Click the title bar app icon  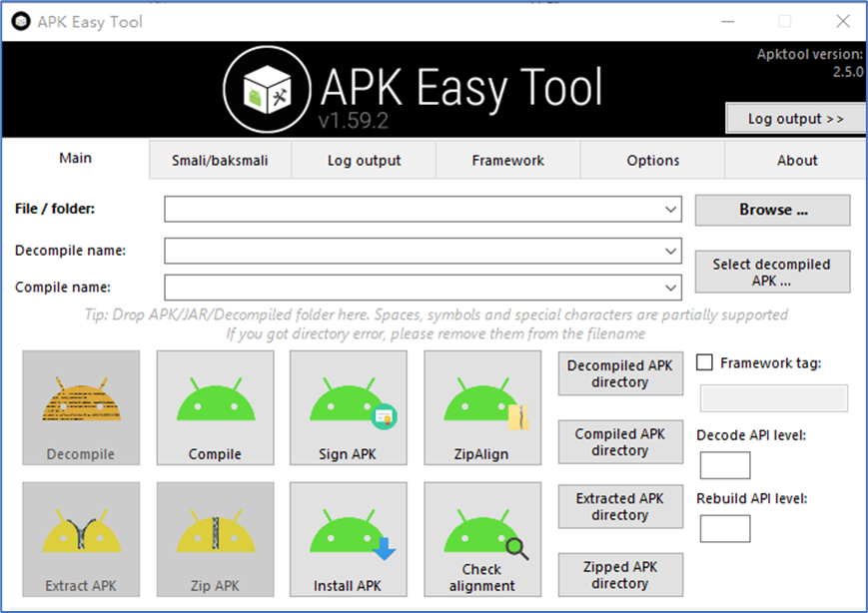(21, 22)
